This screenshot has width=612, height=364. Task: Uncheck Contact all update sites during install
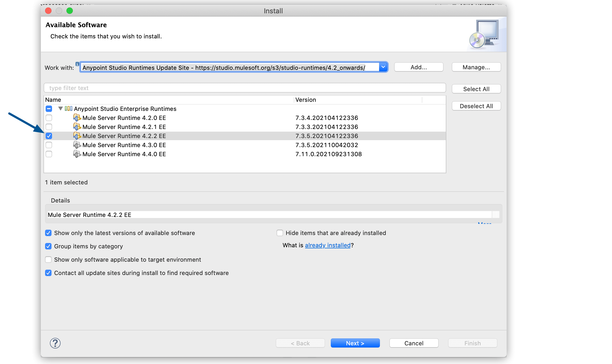48,273
